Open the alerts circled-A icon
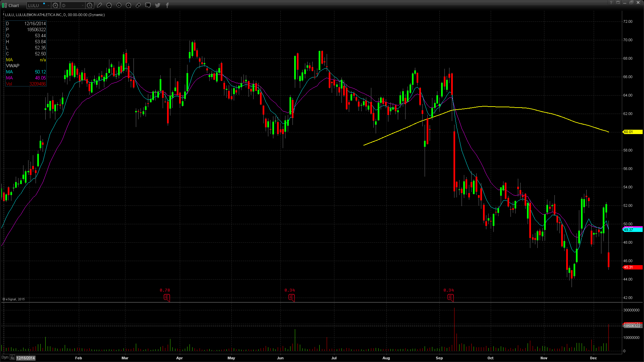Image resolution: width=644 pixels, height=362 pixels. 128,5
